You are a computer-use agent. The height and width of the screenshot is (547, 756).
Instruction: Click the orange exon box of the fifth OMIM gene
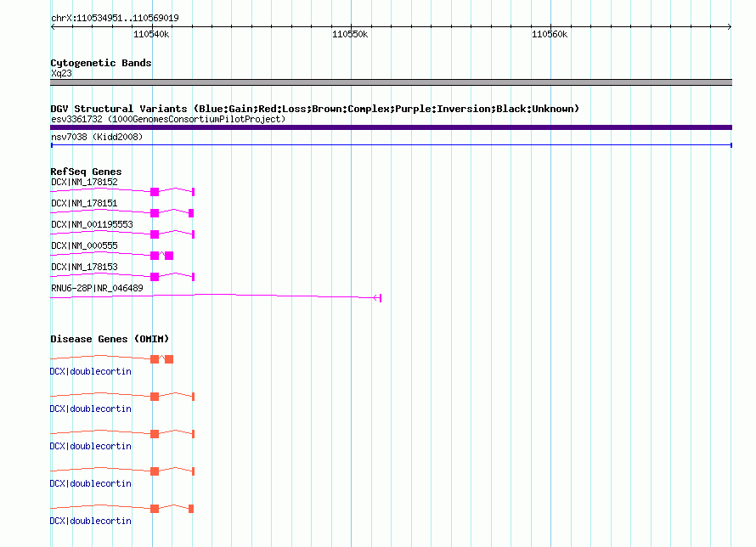click(x=155, y=509)
